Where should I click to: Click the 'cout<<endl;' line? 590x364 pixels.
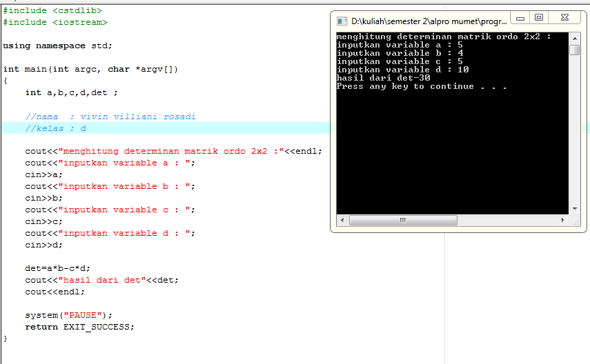[55, 292]
